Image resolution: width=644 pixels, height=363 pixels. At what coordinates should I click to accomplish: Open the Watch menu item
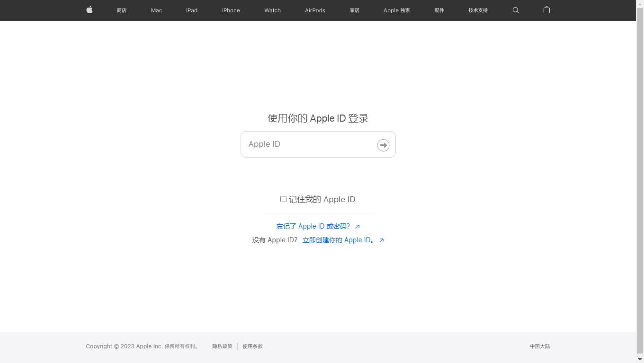[273, 10]
